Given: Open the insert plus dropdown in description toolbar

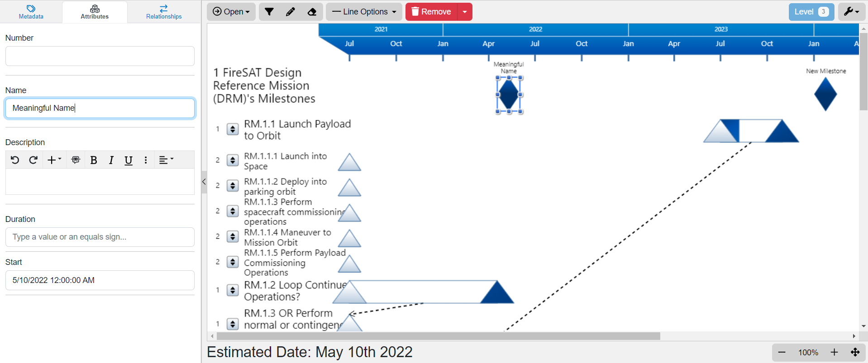Looking at the screenshot, I should click(54, 160).
